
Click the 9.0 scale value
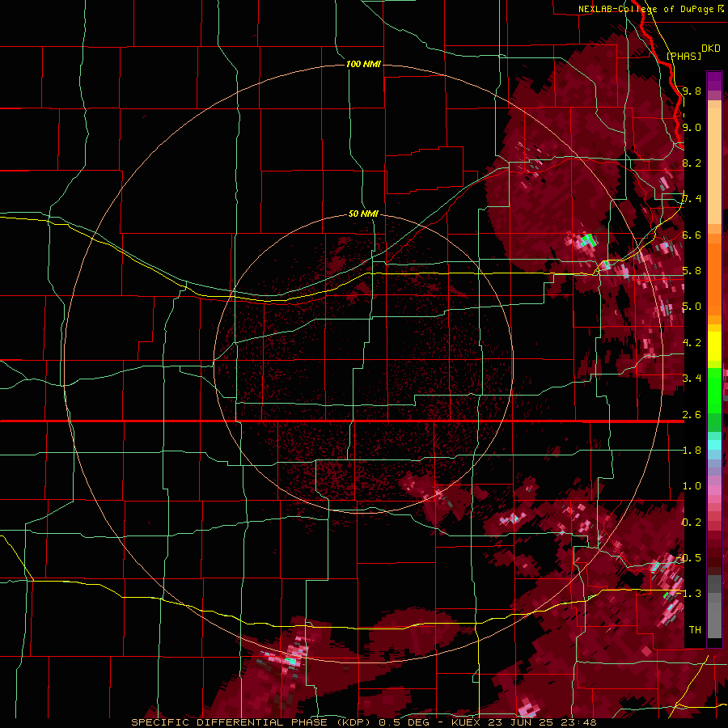click(x=692, y=127)
